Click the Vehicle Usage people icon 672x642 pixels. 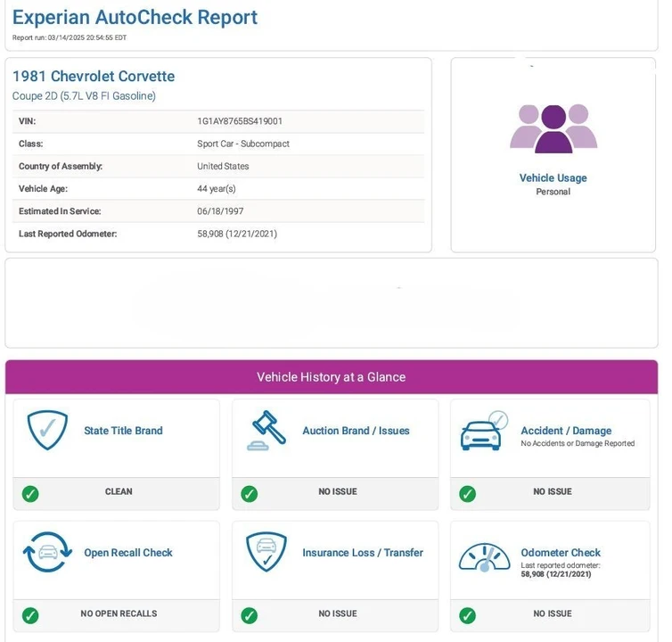click(x=553, y=128)
